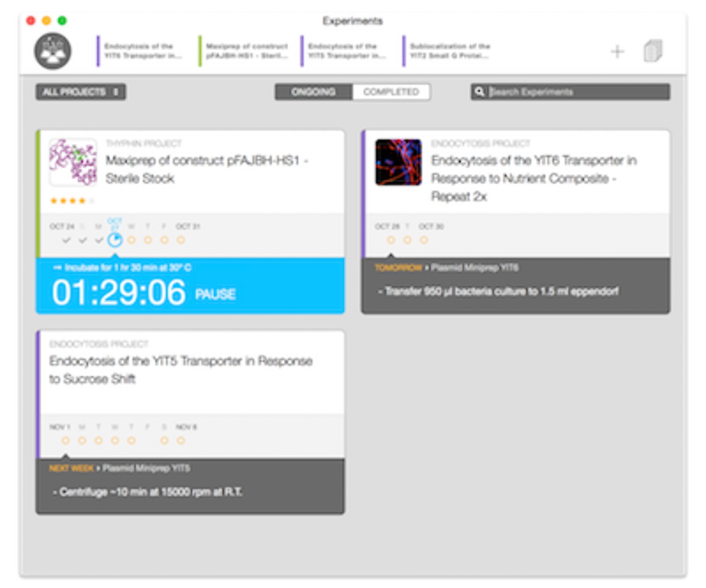The height and width of the screenshot is (588, 706).
Task: Click the Nov 1 step circle on YIT5 timeline
Action: [x=66, y=440]
